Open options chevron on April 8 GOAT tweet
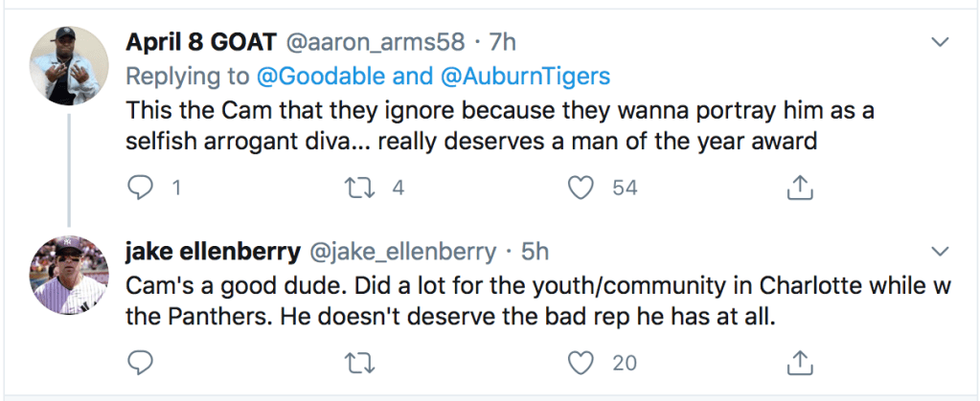Screen dimensions: 980x401 click(940, 42)
